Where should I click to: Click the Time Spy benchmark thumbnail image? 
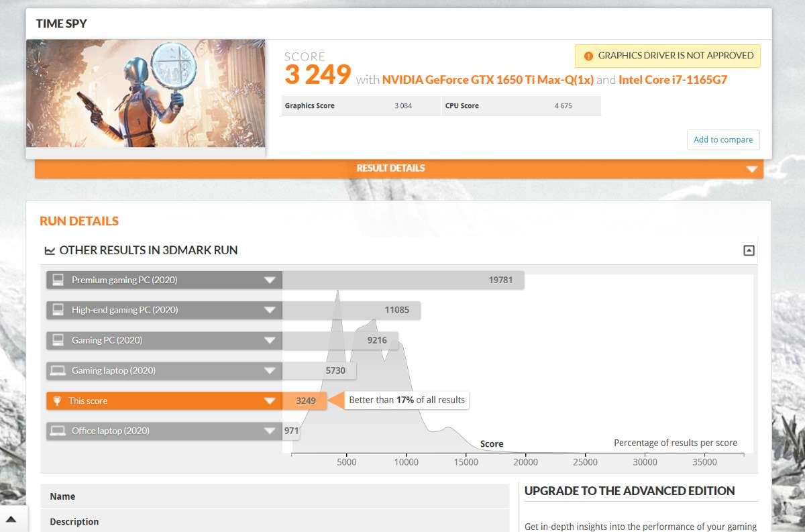click(146, 93)
